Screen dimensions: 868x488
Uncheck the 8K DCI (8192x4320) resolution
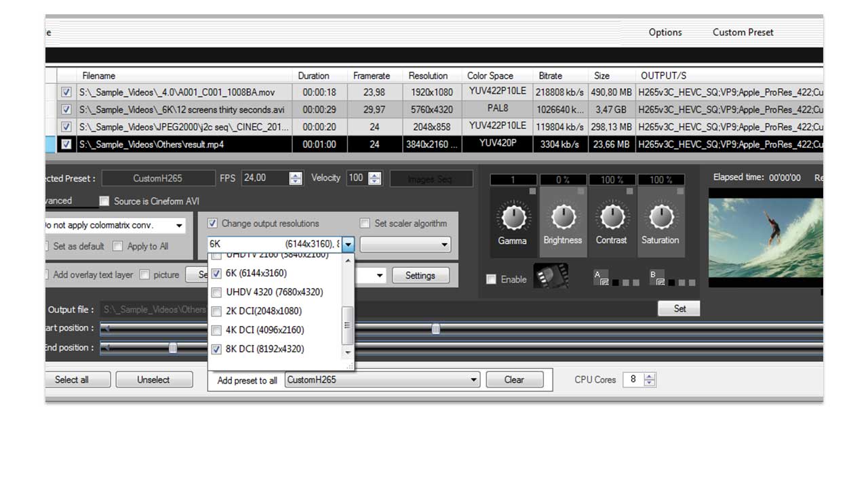(x=217, y=350)
